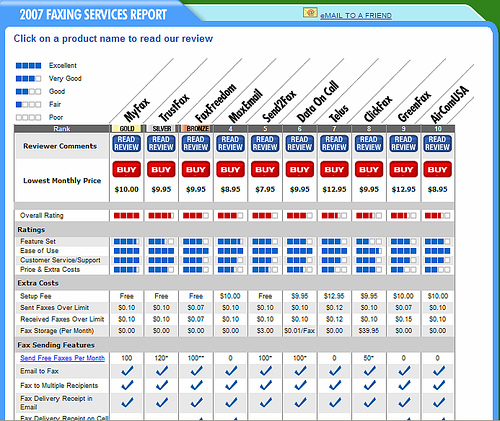Click the Buy button for GreenFax
Screen dimensions: 500x421
pos(404,169)
